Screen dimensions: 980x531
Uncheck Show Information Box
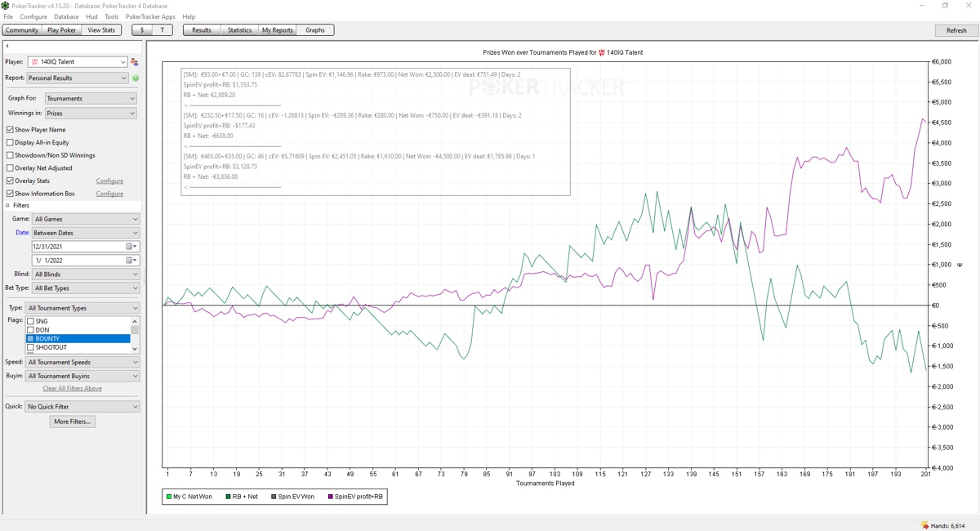[10, 194]
